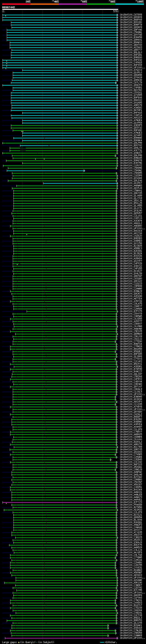Select the UniRef100_Q94LV4 label

[131, 148]
